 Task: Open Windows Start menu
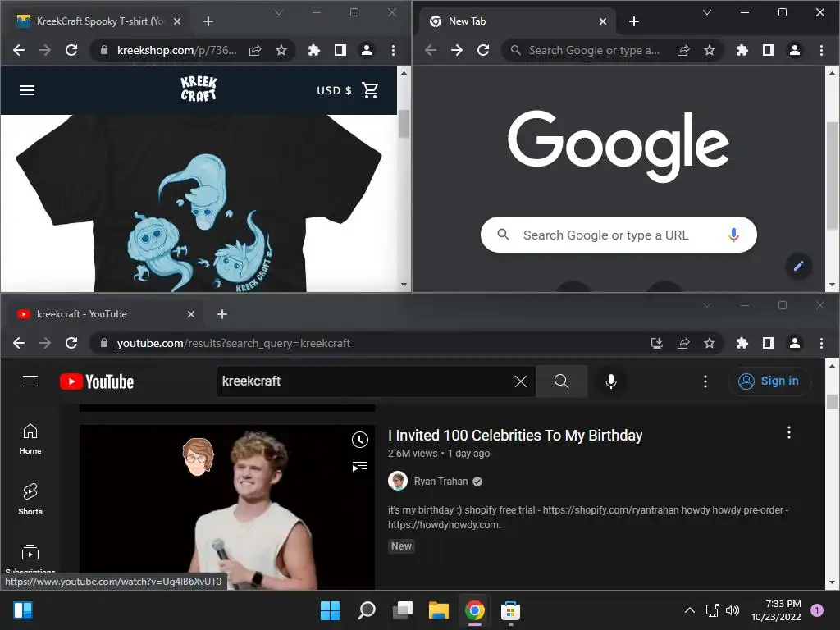coord(330,610)
